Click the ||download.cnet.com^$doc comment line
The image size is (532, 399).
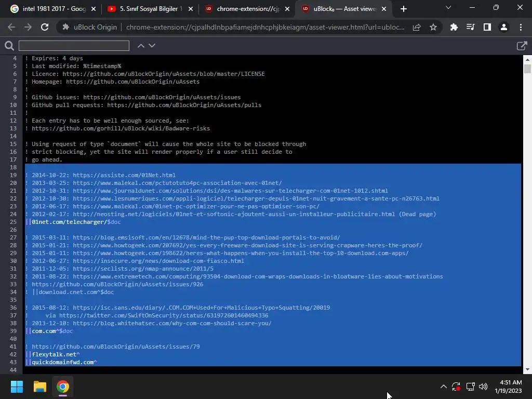70,292
